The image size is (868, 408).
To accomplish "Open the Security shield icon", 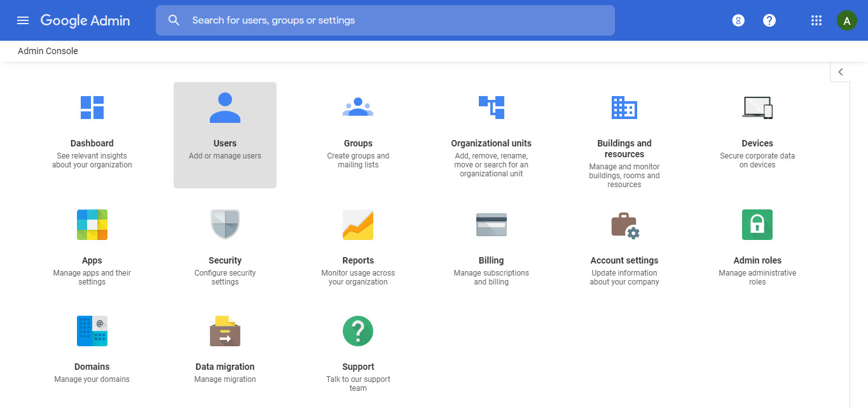I will [x=225, y=225].
